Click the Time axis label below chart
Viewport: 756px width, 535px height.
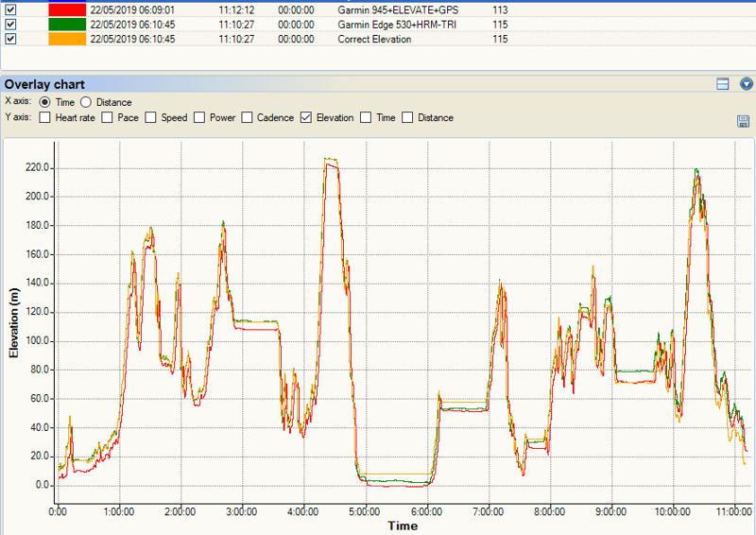click(x=403, y=526)
